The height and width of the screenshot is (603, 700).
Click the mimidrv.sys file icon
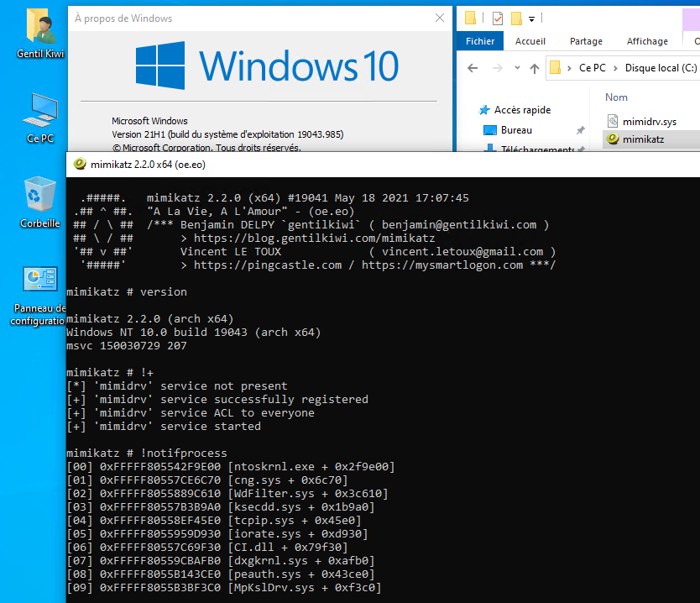coord(613,121)
